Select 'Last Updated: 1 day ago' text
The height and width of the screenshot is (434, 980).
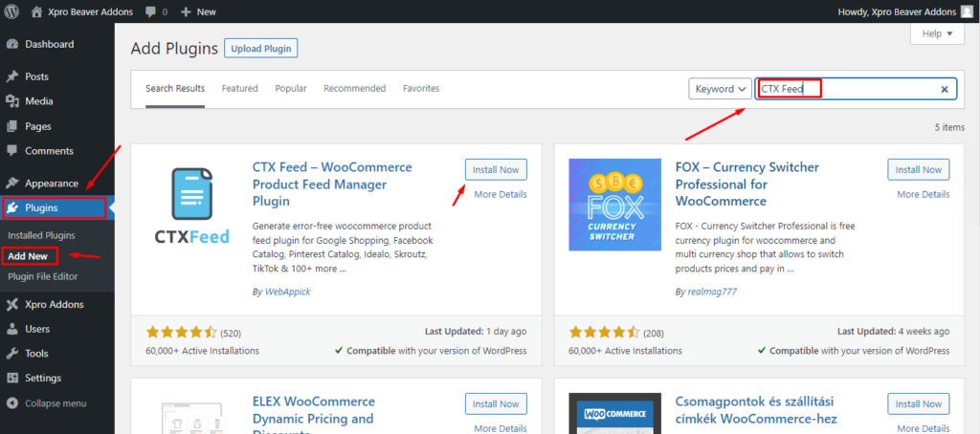(x=475, y=332)
